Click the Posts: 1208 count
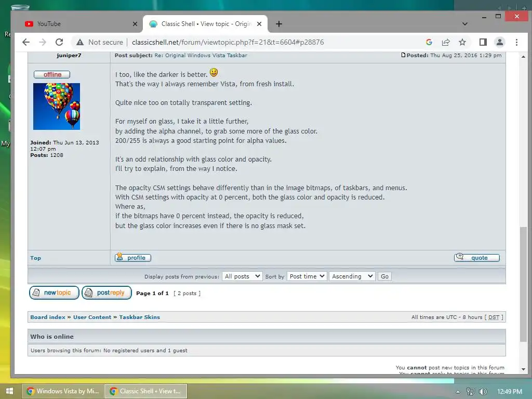The height and width of the screenshot is (399, 532). pyautogui.click(x=47, y=155)
